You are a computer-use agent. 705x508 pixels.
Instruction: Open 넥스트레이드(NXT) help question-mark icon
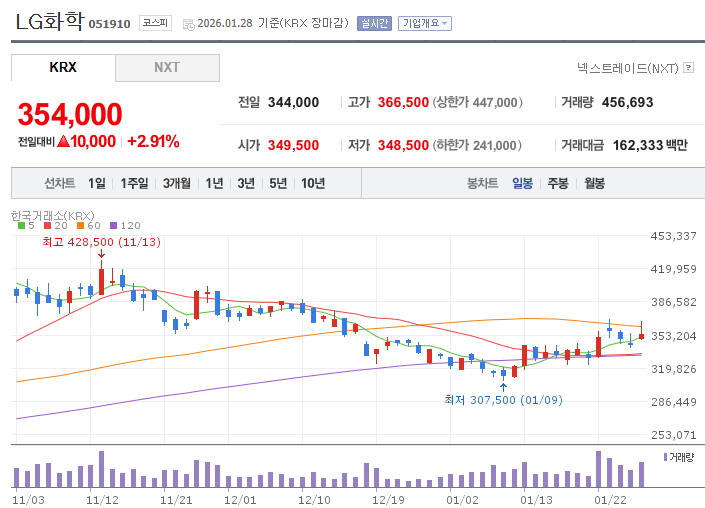coord(688,67)
